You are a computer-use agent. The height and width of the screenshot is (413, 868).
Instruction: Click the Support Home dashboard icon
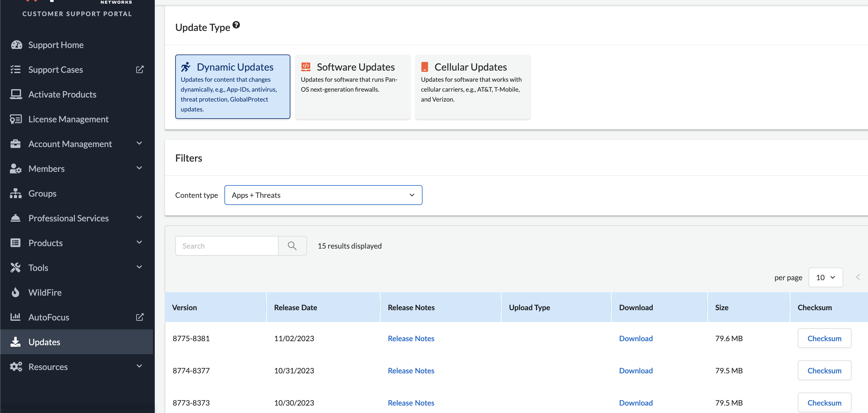pyautogui.click(x=16, y=45)
